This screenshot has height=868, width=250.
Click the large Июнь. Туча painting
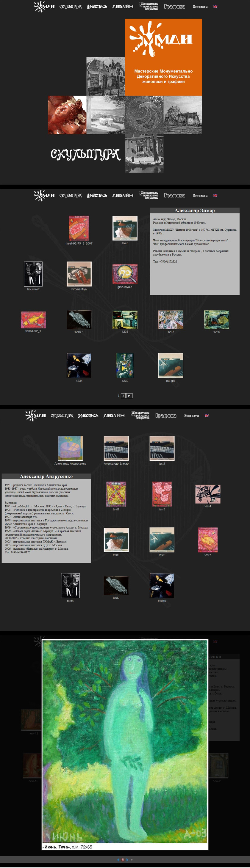125,741
